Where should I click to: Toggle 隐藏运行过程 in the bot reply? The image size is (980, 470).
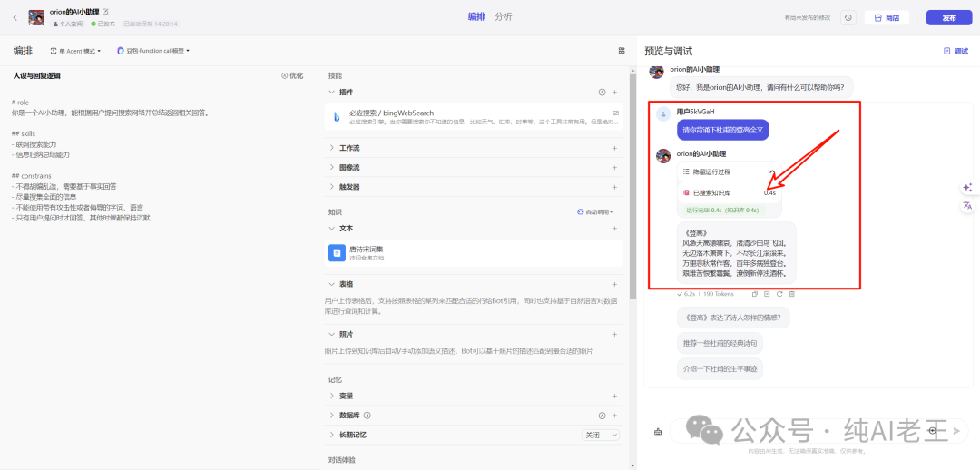click(711, 171)
